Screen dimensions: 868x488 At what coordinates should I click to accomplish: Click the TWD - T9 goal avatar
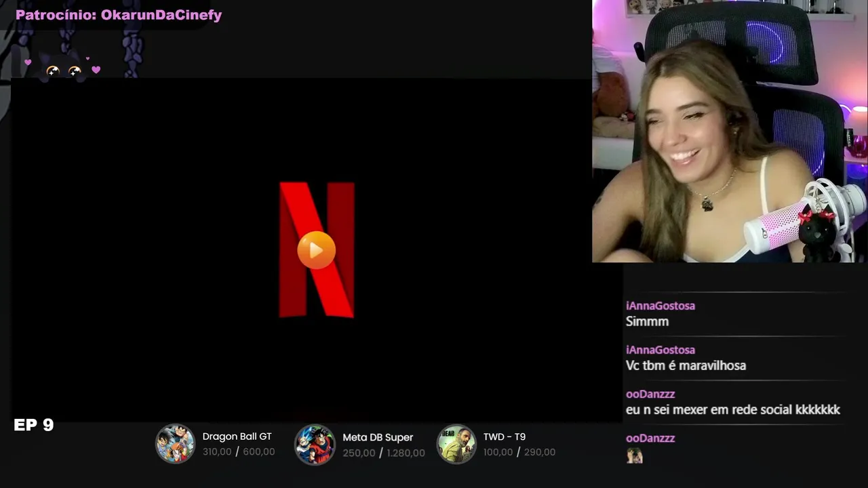456,444
